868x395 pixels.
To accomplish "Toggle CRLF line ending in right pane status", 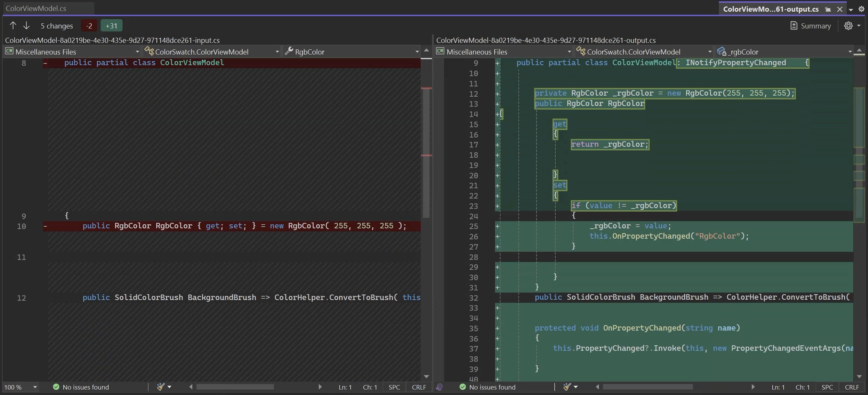I will click(x=852, y=387).
